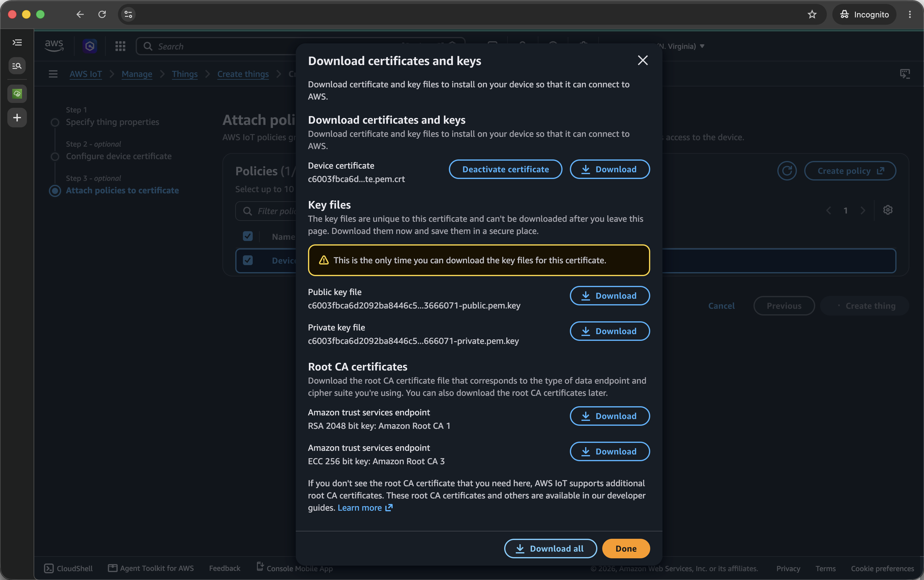
Task: Click the Cancel button on wizard
Action: (x=721, y=306)
